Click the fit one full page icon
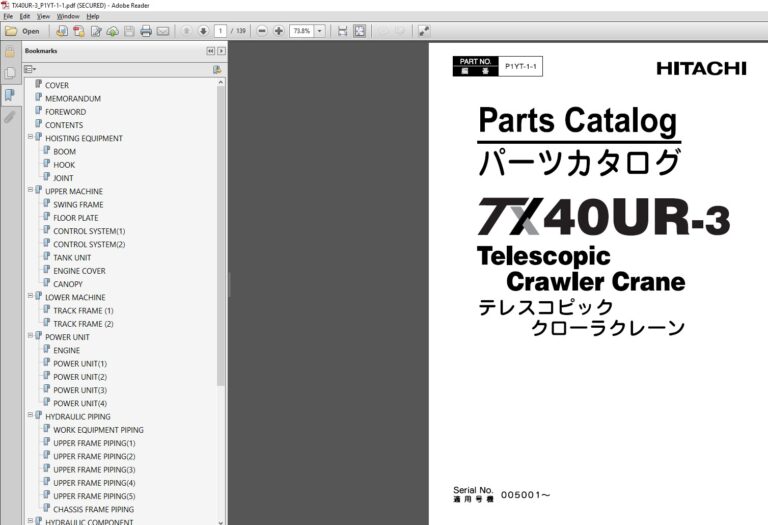This screenshot has height=525, width=768. (360, 31)
